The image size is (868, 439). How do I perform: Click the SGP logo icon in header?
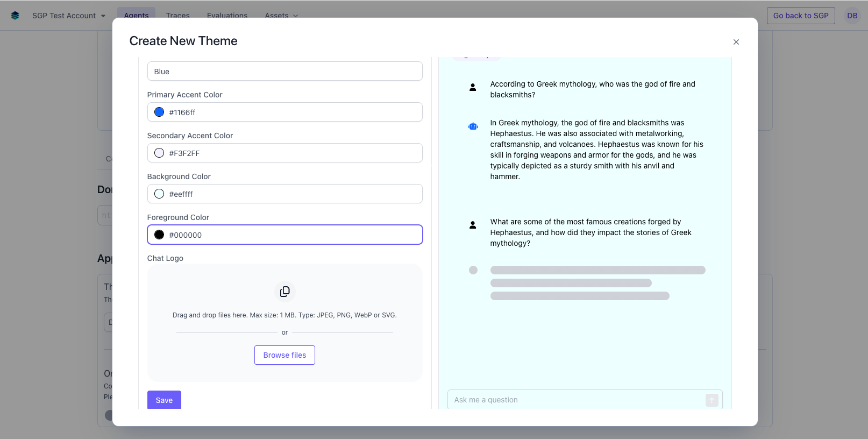point(15,16)
